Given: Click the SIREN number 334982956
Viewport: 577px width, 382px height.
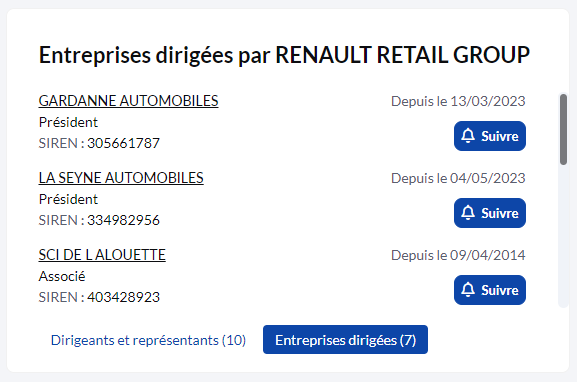Looking at the screenshot, I should (x=123, y=220).
